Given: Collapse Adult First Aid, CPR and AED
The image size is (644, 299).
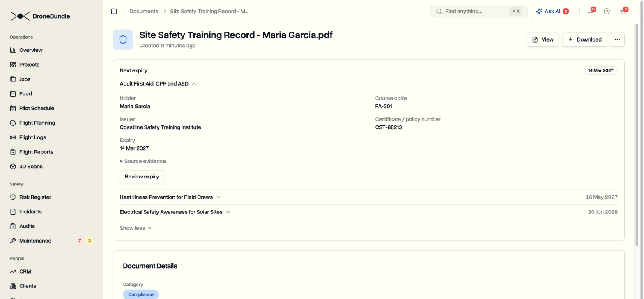Looking at the screenshot, I should pos(158,83).
